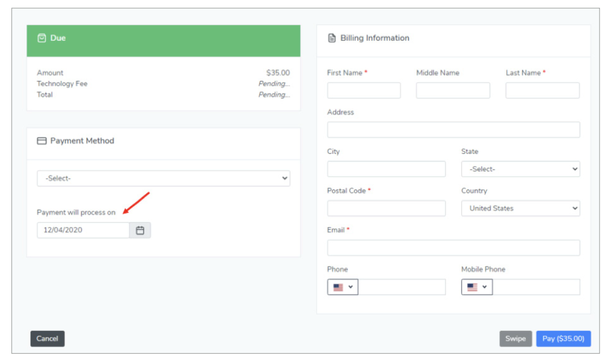The width and height of the screenshot is (612, 364).
Task: Select the Email input field
Action: click(453, 248)
